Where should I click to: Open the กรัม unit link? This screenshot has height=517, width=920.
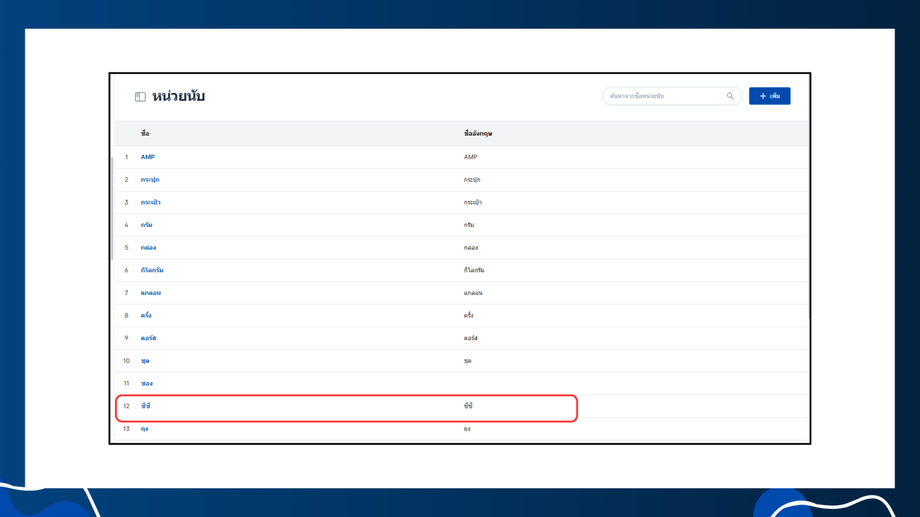point(146,225)
